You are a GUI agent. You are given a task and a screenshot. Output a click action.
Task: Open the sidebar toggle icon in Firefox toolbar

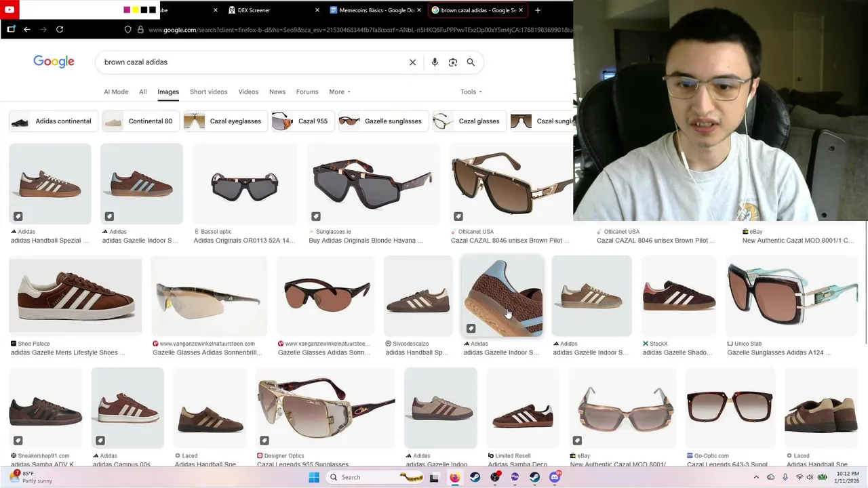pyautogui.click(x=11, y=29)
